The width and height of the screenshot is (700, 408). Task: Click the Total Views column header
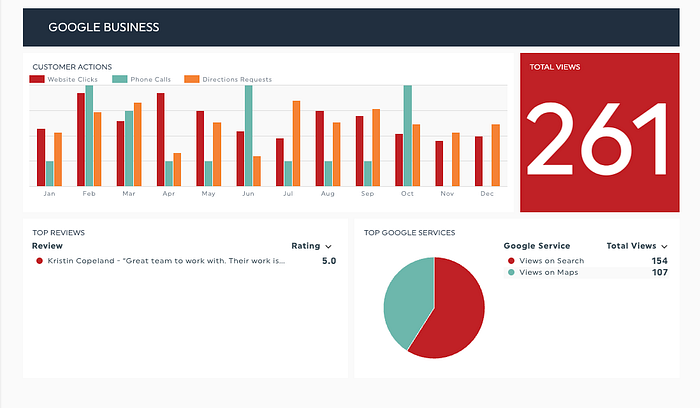pyautogui.click(x=631, y=246)
